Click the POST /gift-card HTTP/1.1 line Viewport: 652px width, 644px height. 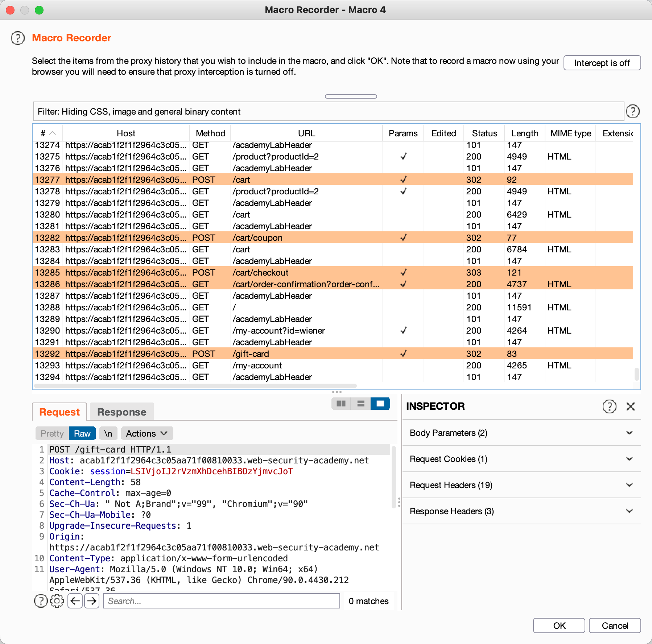(110, 449)
